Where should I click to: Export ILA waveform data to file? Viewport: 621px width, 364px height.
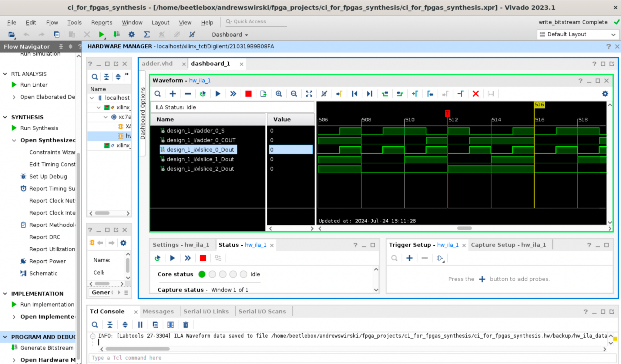[x=264, y=94]
